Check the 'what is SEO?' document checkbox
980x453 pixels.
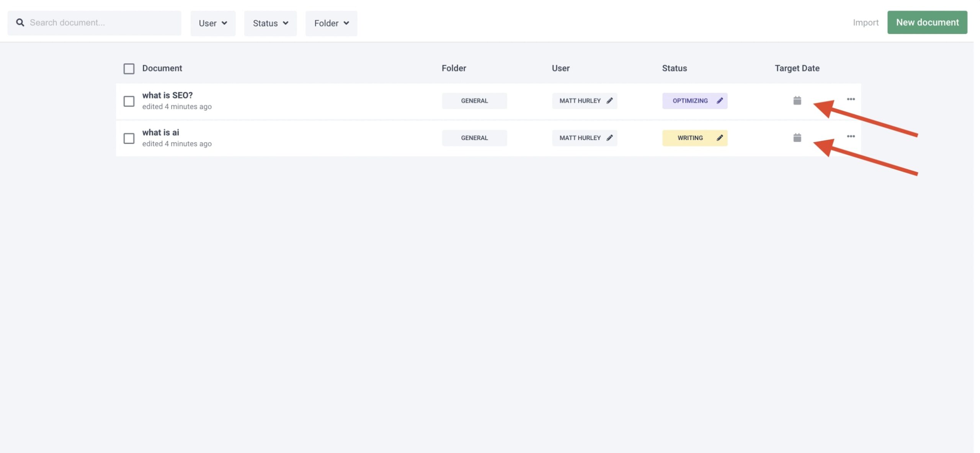129,101
